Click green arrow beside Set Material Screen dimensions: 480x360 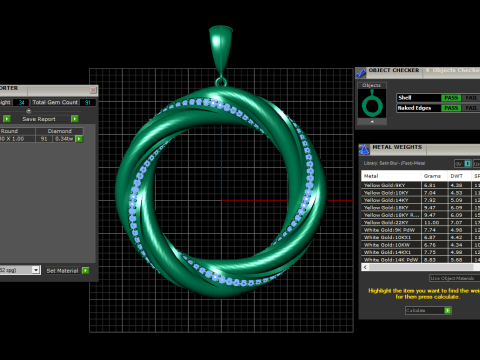coord(86,270)
